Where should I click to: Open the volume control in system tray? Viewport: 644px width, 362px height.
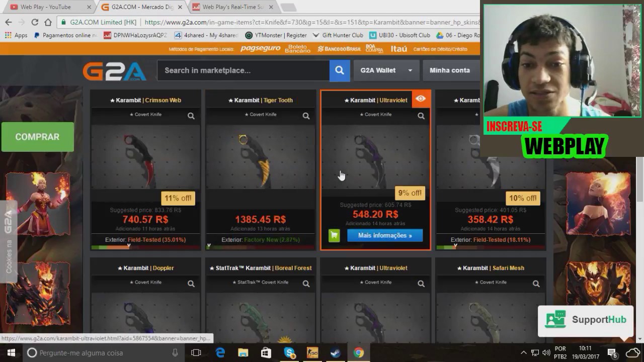tap(546, 353)
